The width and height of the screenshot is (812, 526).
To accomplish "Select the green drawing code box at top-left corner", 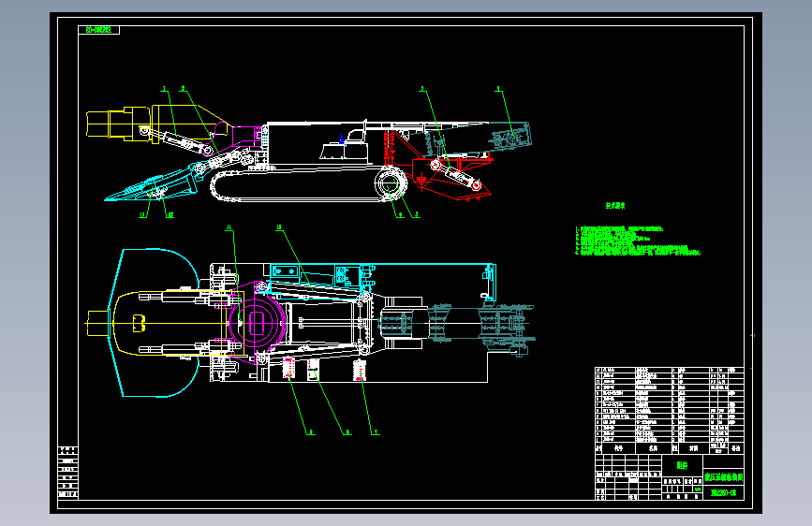I will pos(99,30).
